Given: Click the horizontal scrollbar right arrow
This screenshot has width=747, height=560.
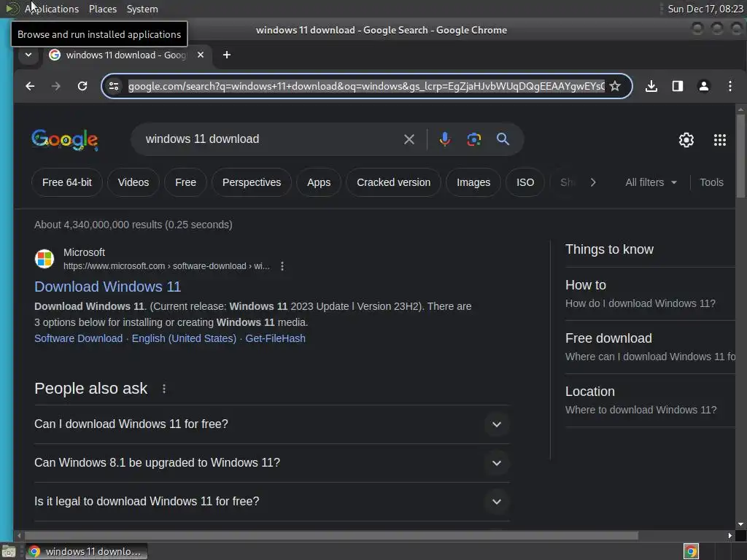Looking at the screenshot, I should click(x=729, y=536).
